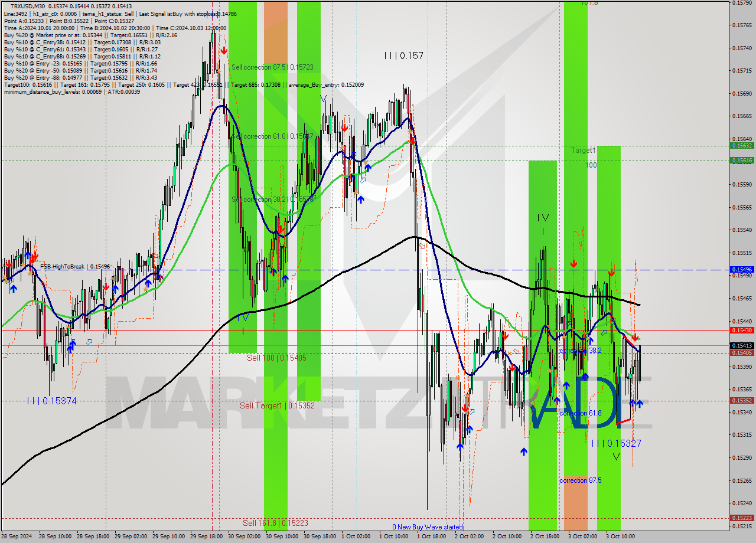Viewport: 756px width, 543px height.
Task: Click the green 0.15616 price tag
Action: point(742,160)
